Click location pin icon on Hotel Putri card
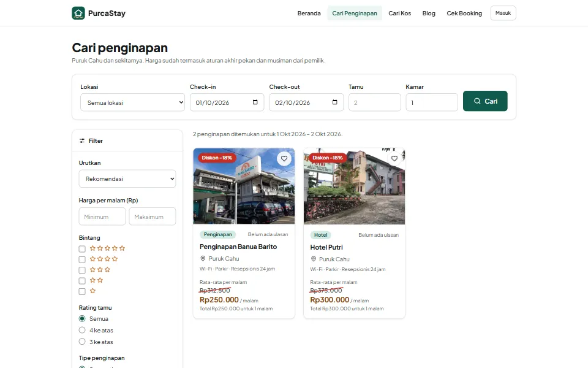This screenshot has height=368, width=588. tap(314, 259)
